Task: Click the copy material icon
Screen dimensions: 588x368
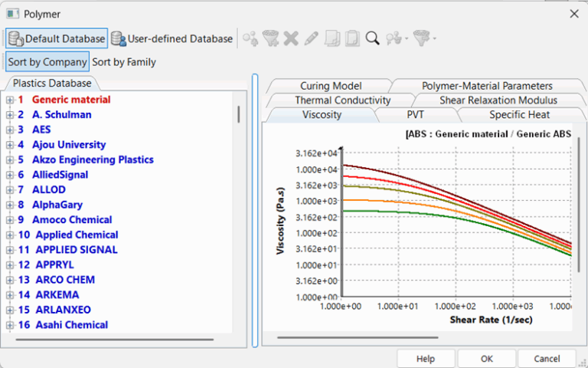Action: (x=332, y=38)
